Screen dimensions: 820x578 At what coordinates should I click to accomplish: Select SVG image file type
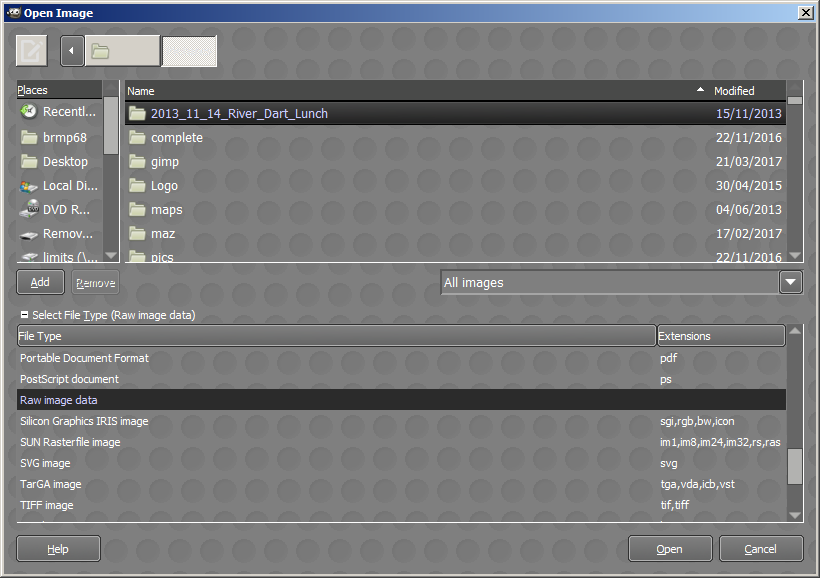tap(401, 463)
